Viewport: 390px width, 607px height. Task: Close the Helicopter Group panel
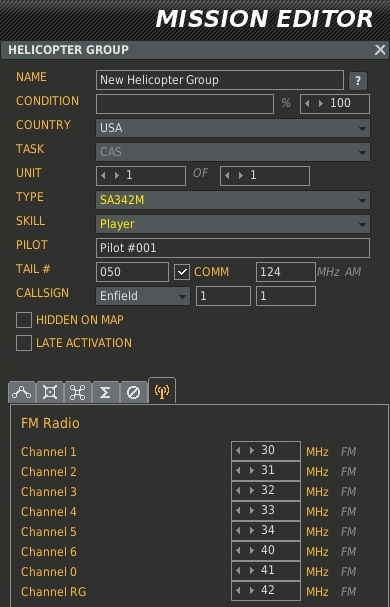click(x=380, y=50)
